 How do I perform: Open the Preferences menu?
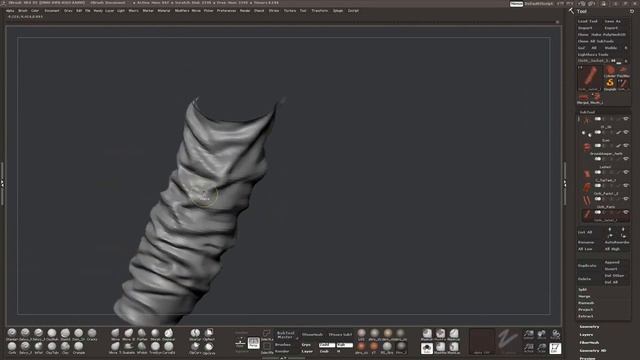227,11
